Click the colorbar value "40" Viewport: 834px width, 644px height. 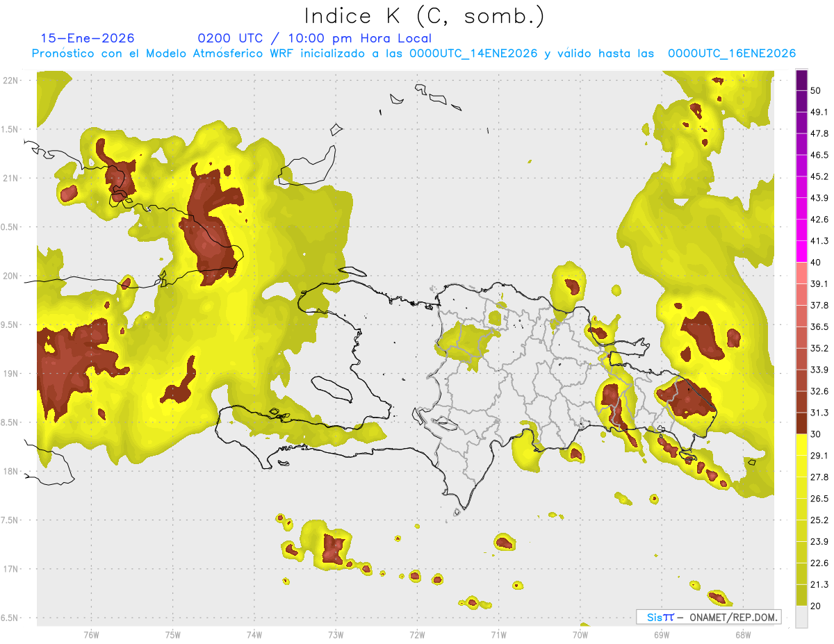click(815, 263)
